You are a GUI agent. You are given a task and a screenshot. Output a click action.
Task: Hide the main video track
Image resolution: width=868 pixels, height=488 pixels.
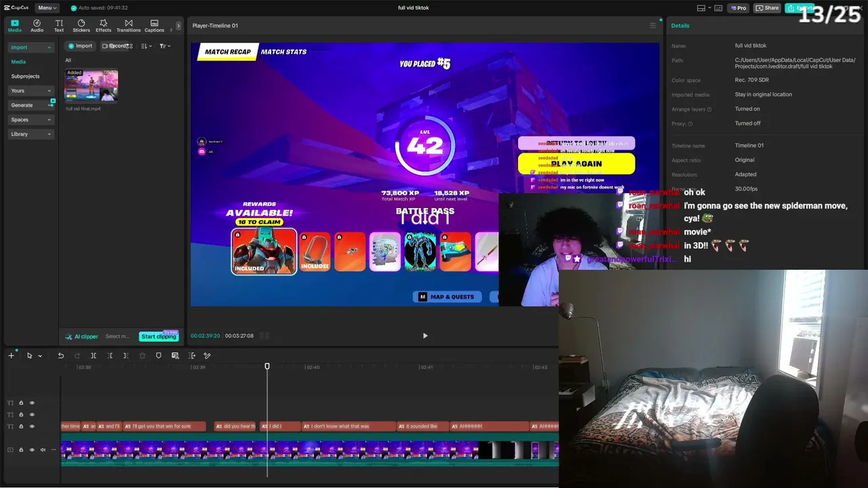click(32, 449)
